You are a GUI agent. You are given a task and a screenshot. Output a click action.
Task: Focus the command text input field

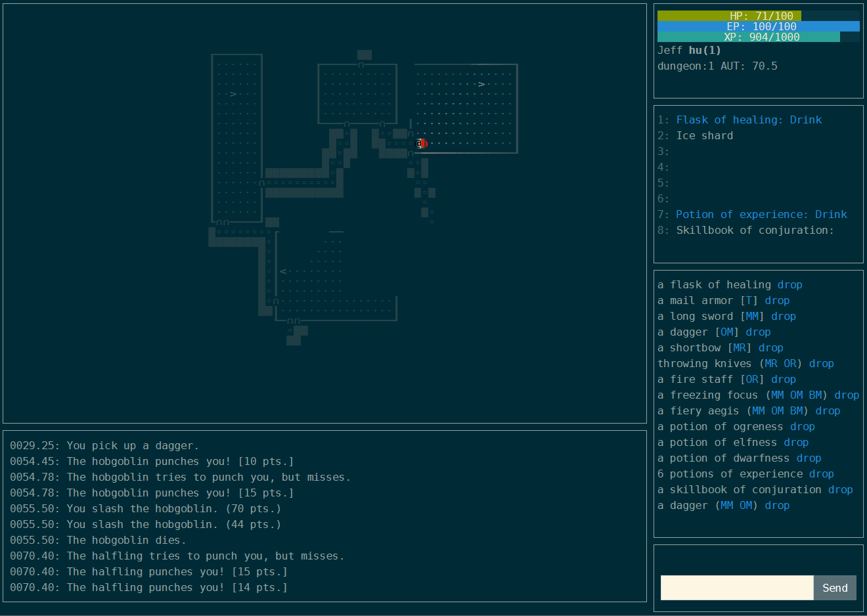[x=737, y=588]
